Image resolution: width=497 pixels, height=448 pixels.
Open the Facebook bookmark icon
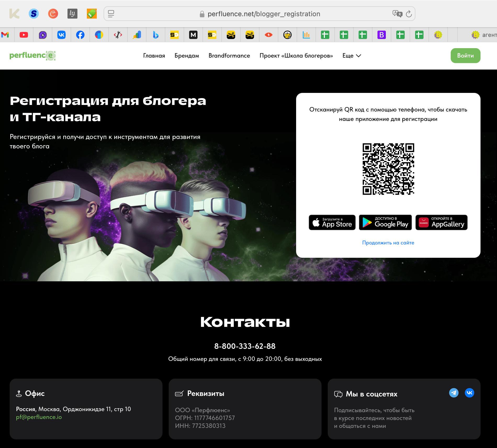[x=80, y=35]
